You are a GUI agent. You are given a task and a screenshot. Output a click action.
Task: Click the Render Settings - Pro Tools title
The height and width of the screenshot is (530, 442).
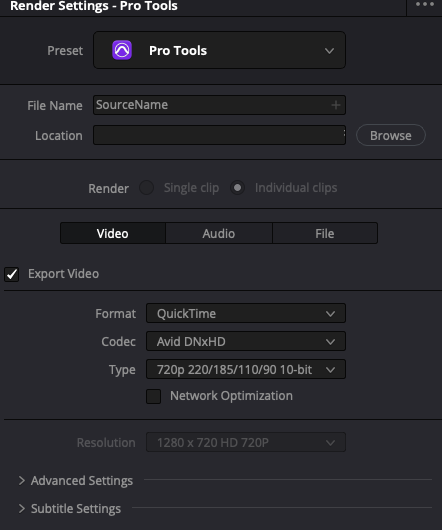pyautogui.click(x=94, y=6)
